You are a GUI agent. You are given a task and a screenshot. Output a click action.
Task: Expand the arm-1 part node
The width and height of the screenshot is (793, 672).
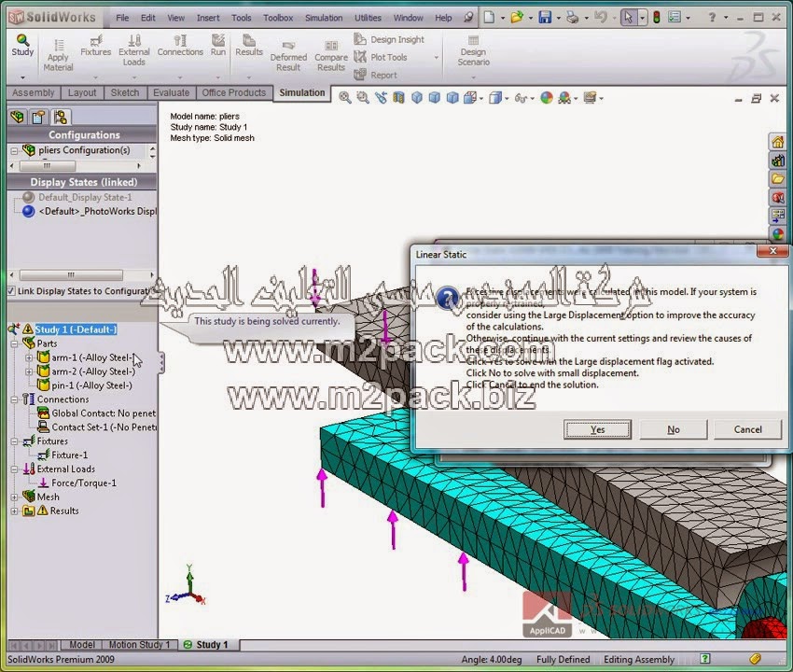point(29,357)
